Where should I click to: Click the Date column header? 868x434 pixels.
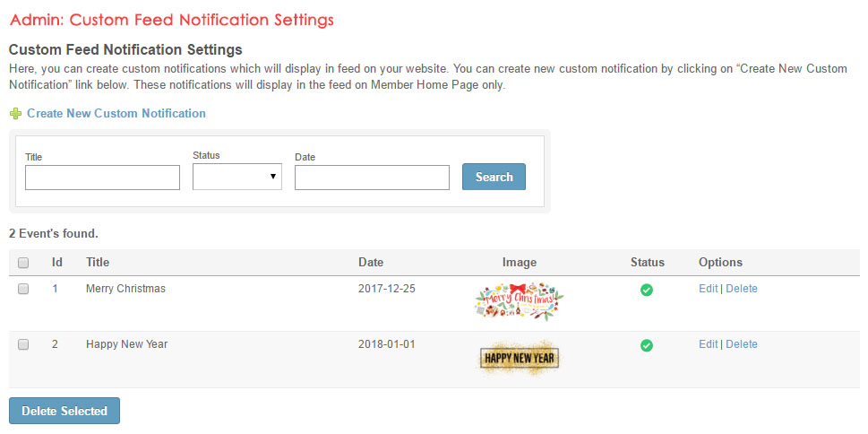coord(371,263)
